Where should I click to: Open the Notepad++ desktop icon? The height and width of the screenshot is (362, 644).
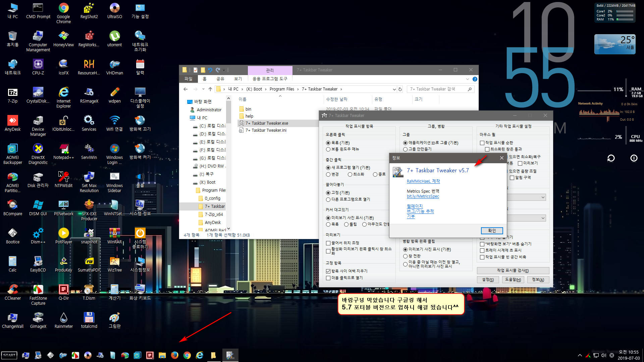point(63,152)
